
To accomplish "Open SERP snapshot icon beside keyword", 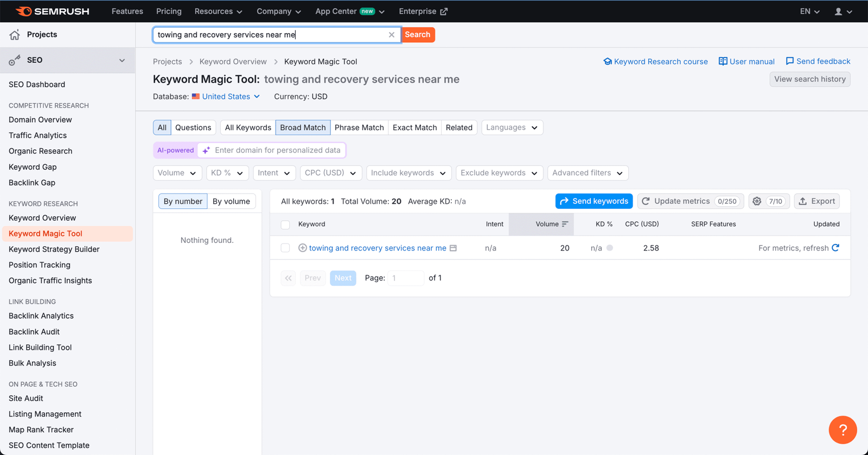I will click(453, 248).
